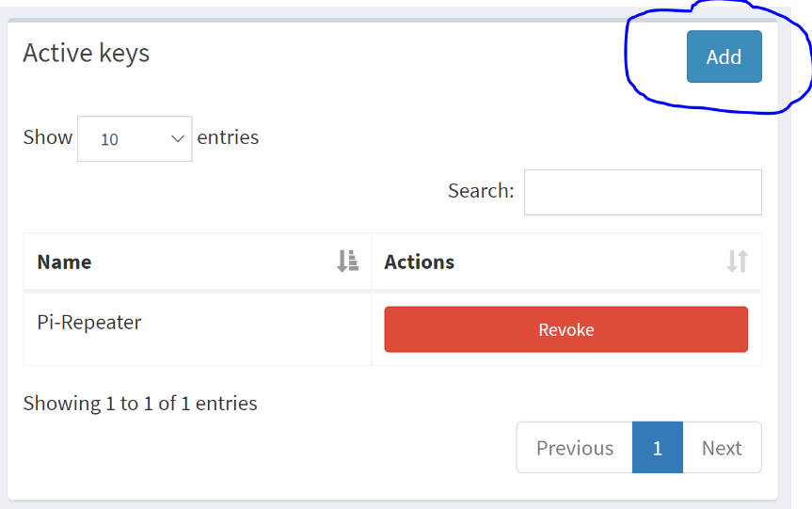Image resolution: width=812 pixels, height=509 pixels.
Task: Go to the Previous page
Action: coord(574,448)
